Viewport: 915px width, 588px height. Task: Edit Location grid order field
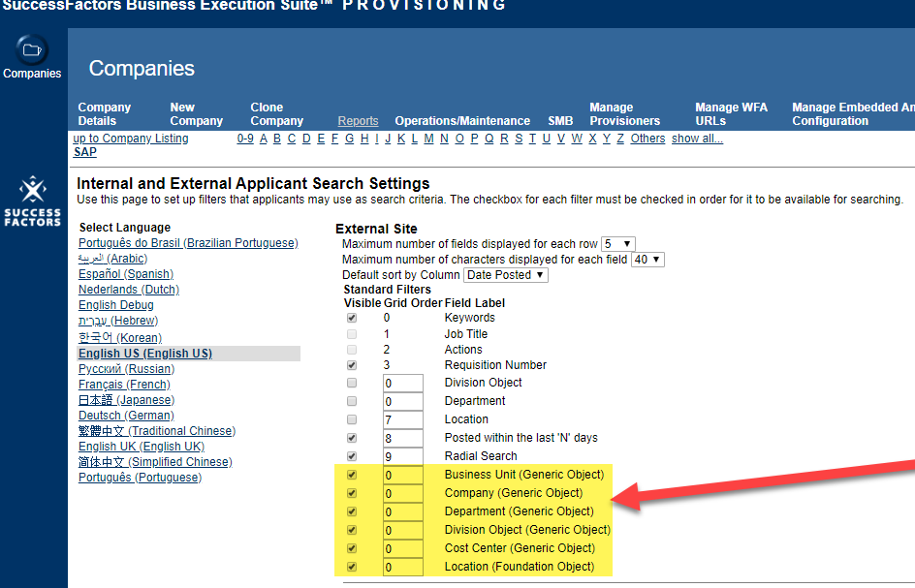click(x=402, y=420)
